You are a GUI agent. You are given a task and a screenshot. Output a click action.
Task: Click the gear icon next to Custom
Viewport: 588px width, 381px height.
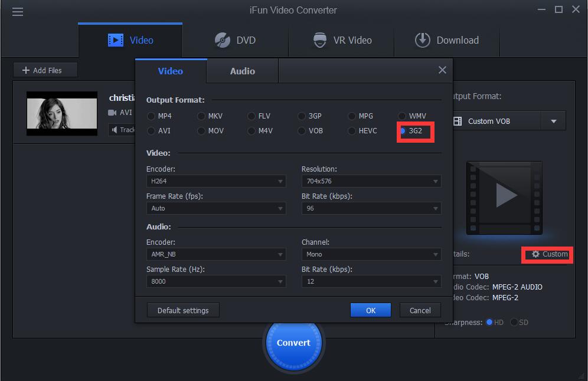[535, 254]
